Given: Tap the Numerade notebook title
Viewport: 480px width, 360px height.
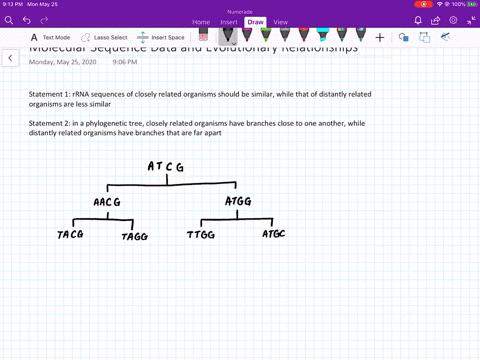Looking at the screenshot, I should click(x=240, y=12).
